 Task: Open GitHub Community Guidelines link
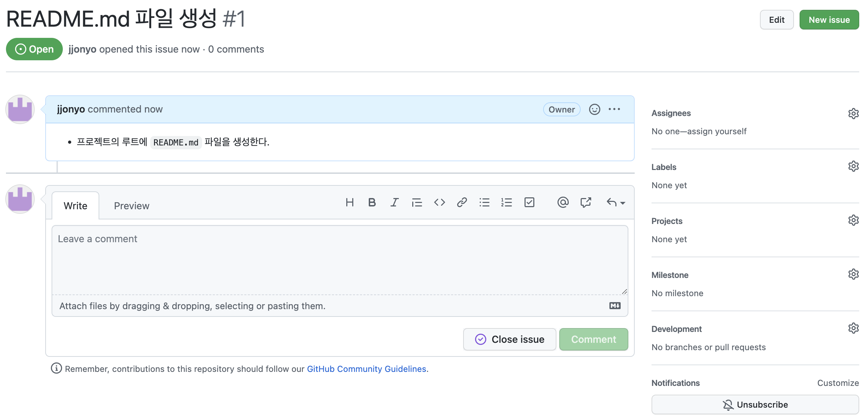(x=366, y=369)
